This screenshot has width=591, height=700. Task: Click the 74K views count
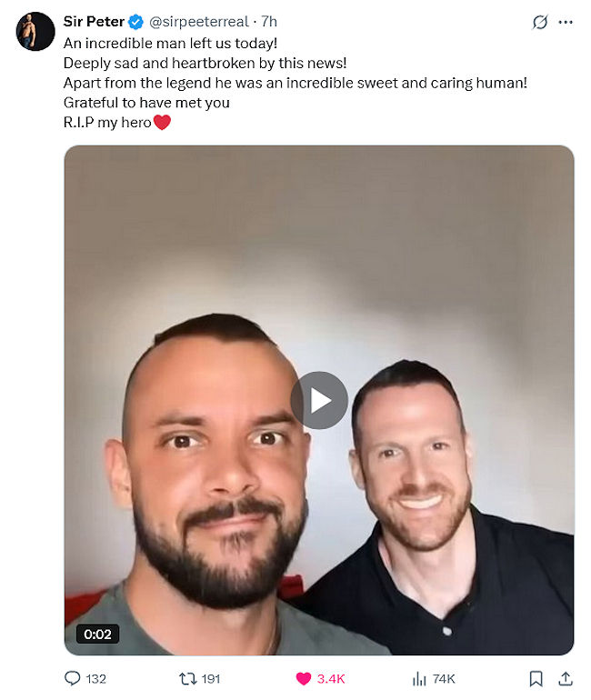tap(444, 679)
